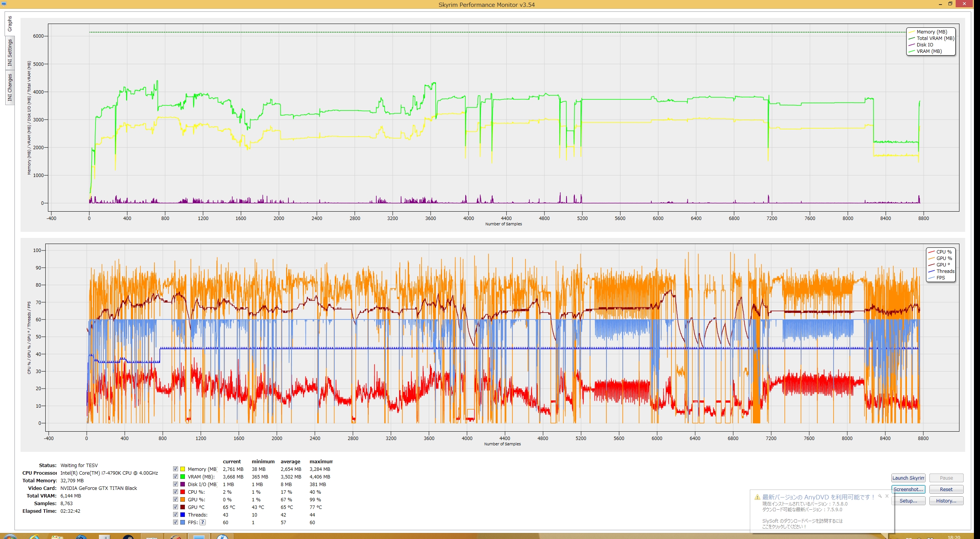Open the window system menu icon in title bar

(4, 4)
